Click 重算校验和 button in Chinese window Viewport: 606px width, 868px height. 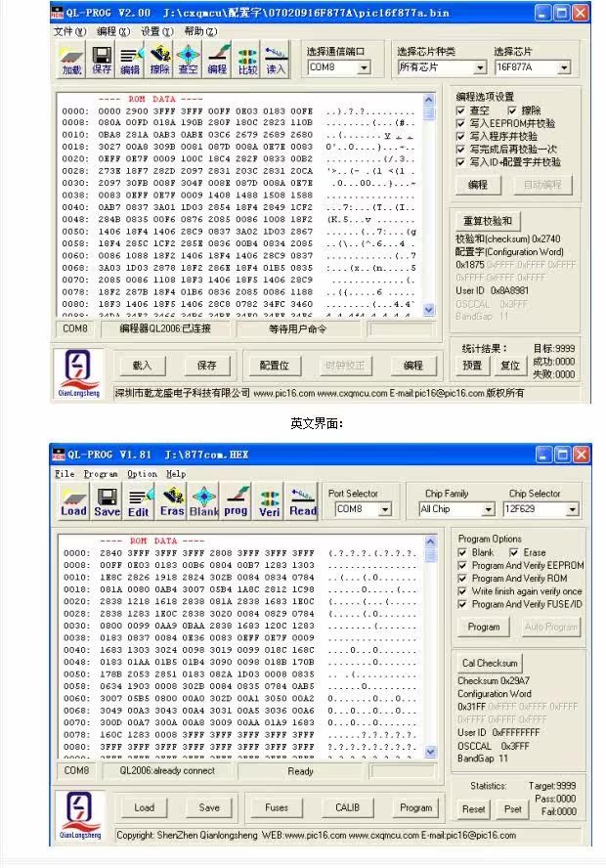[x=487, y=221]
